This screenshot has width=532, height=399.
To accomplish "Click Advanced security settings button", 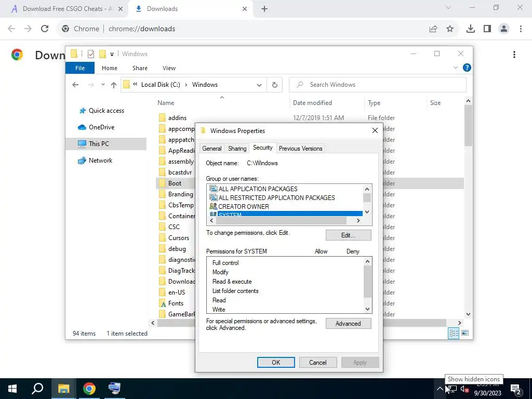I will click(x=348, y=324).
